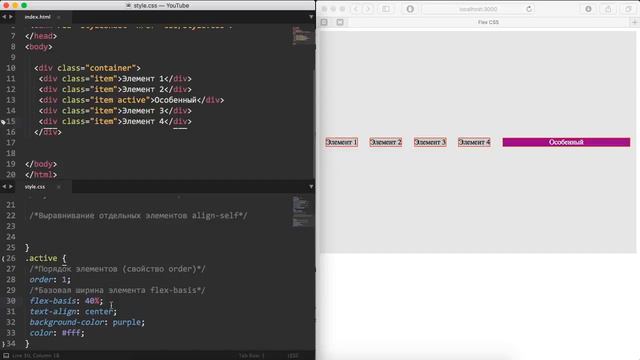The width and height of the screenshot is (640, 360).
Task: Close the Sublime Text window
Action: point(6,5)
